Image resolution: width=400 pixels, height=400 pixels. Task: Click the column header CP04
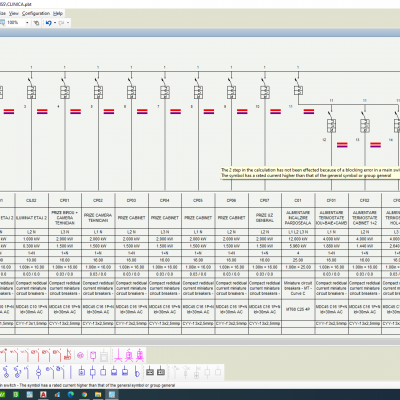(x=165, y=200)
